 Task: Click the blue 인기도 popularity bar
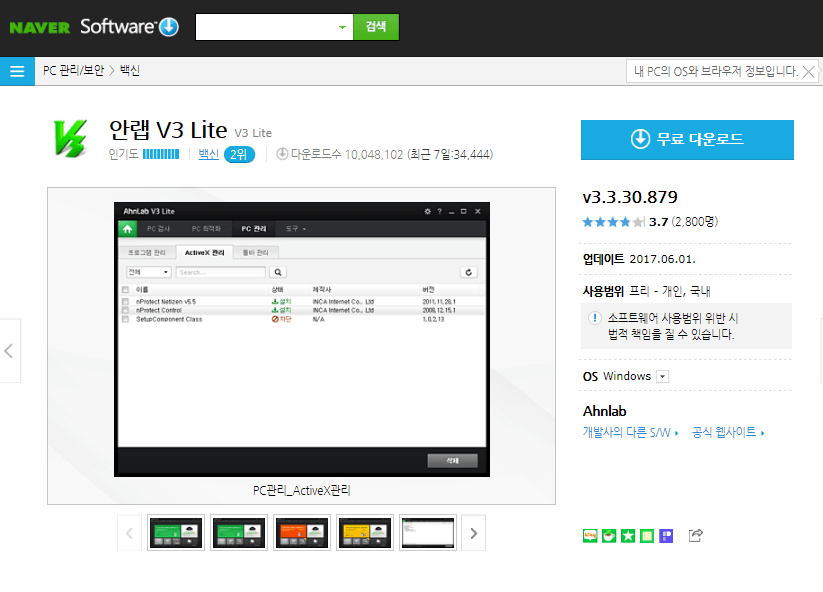(161, 154)
